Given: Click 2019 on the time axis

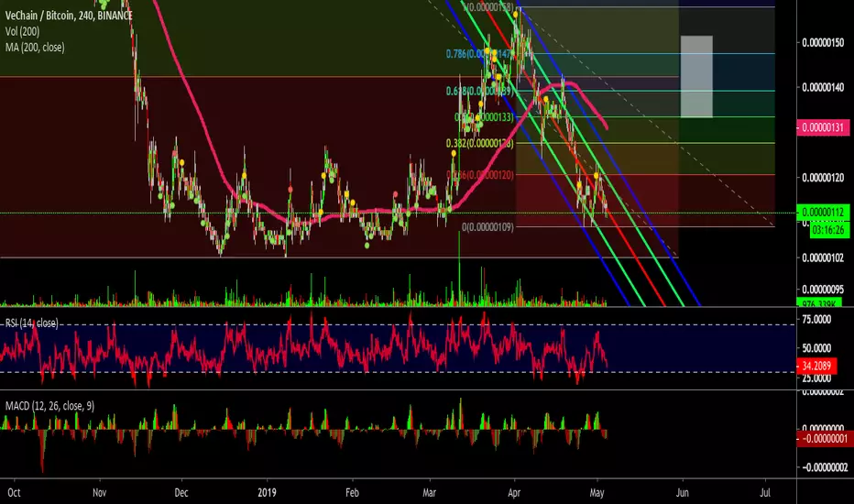Looking at the screenshot, I should point(267,493).
